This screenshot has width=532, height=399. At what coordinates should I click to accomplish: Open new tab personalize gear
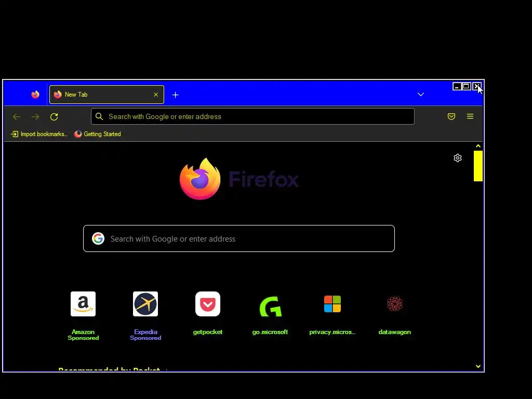458,158
